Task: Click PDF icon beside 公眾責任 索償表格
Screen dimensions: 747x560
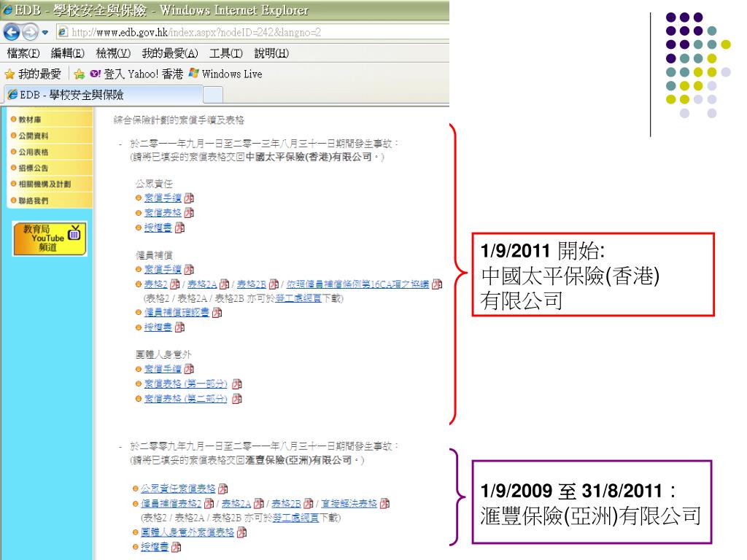Action: coord(189,213)
